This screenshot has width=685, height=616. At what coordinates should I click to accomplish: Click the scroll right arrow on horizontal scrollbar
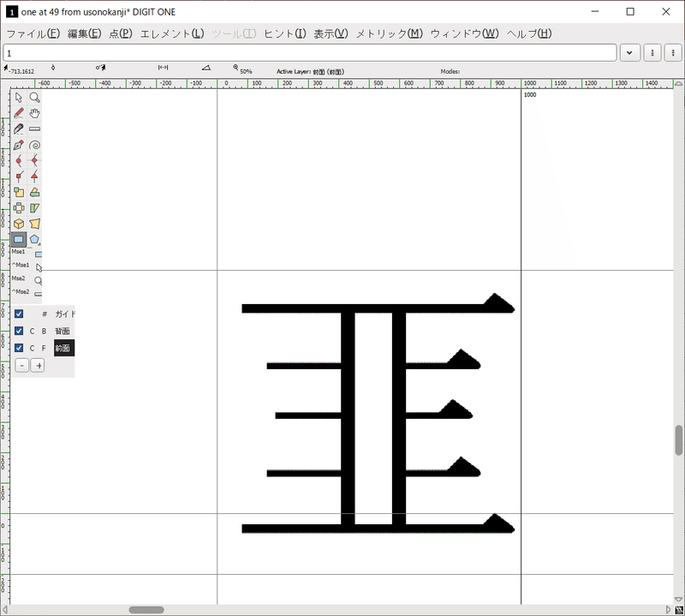pos(668,609)
